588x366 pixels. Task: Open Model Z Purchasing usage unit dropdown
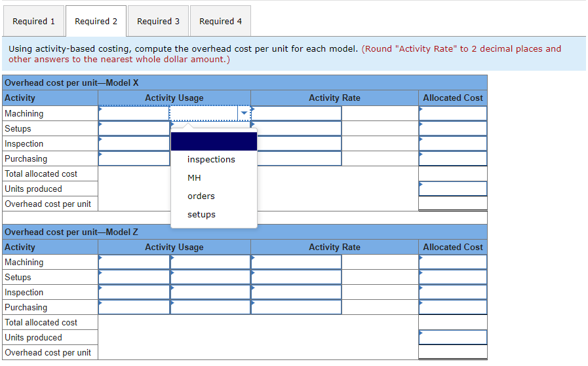210,307
